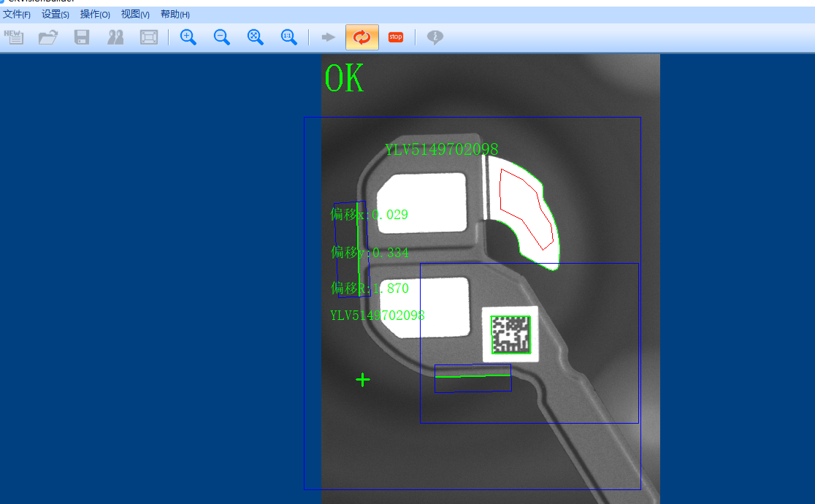Click the zoom-to-fit magnifier with X icon
The height and width of the screenshot is (504, 815).
click(255, 37)
